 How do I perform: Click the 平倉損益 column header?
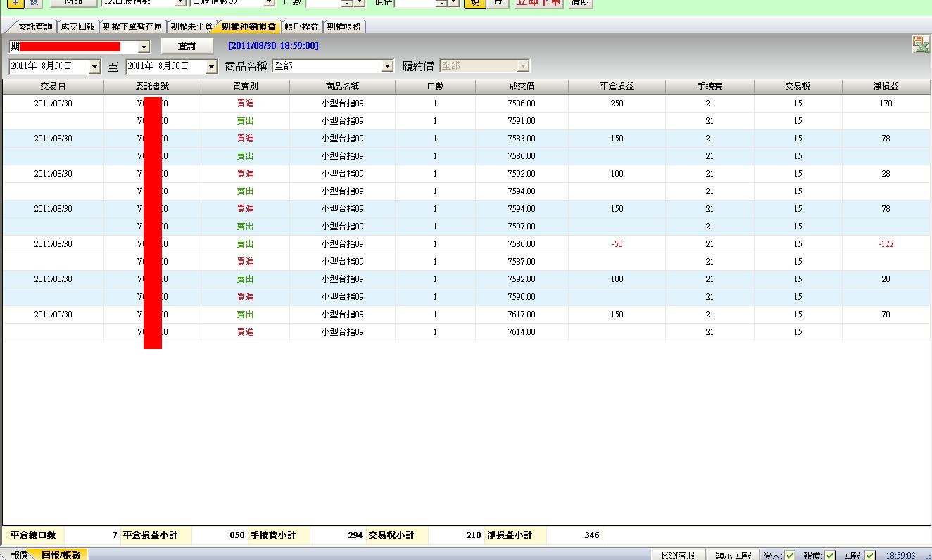[617, 87]
